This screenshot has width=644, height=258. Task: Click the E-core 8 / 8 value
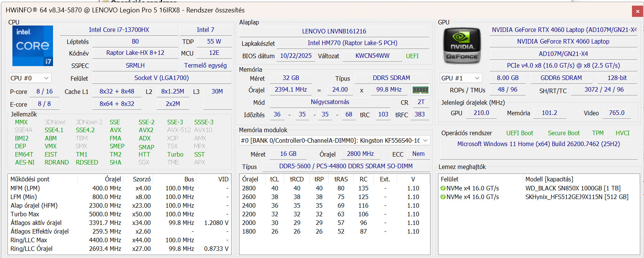[x=44, y=104]
